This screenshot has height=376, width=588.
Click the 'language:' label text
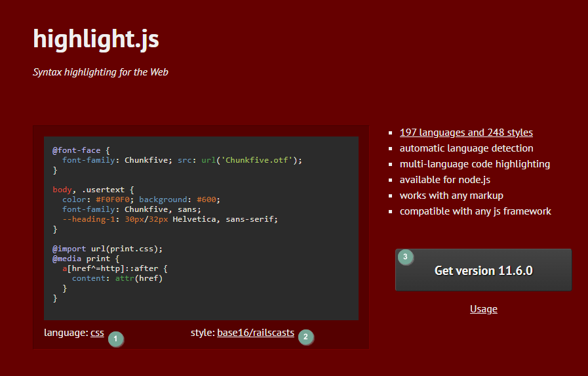tap(66, 333)
